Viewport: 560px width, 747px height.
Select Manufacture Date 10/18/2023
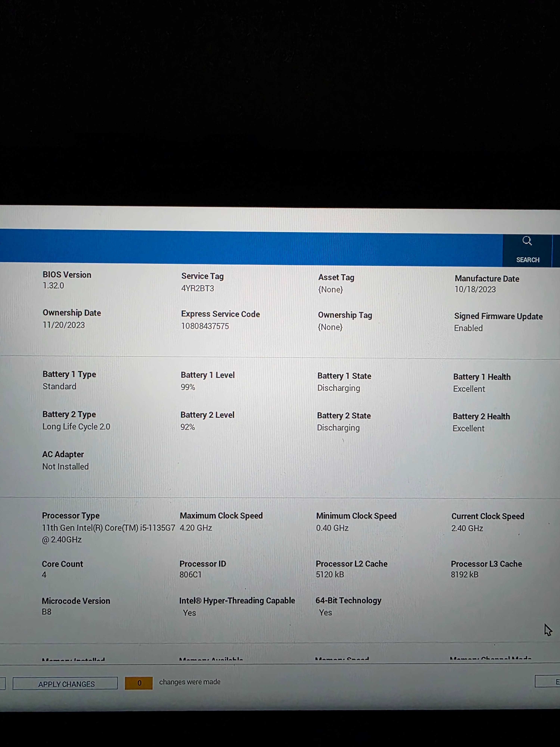(x=475, y=289)
